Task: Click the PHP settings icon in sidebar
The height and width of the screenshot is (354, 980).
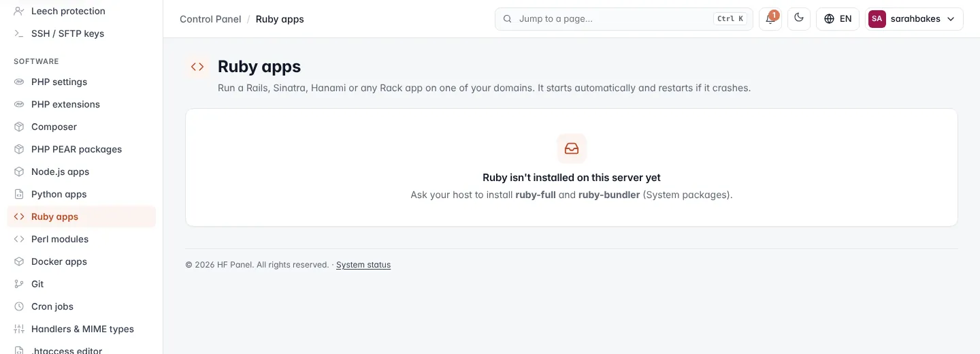Action: [x=19, y=82]
